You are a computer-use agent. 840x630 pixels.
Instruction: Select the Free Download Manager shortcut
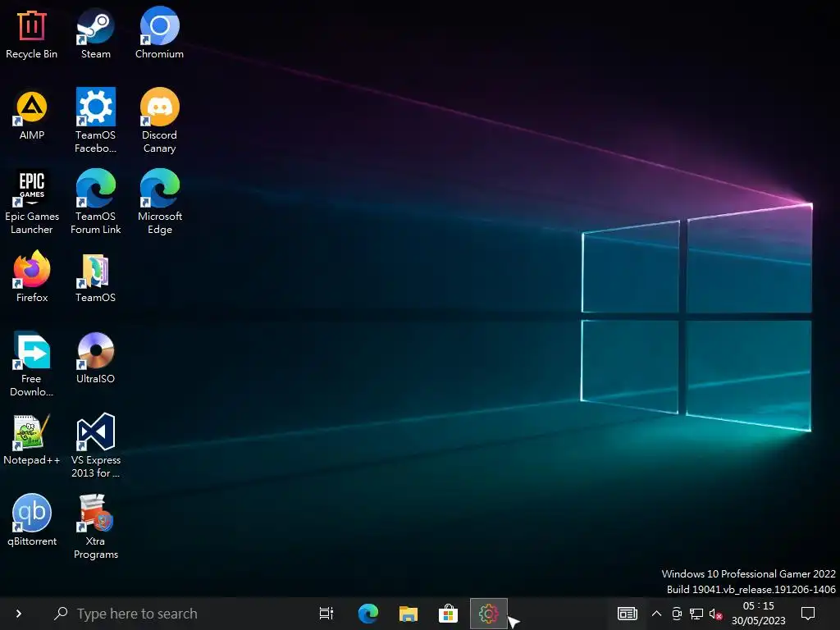pyautogui.click(x=32, y=364)
